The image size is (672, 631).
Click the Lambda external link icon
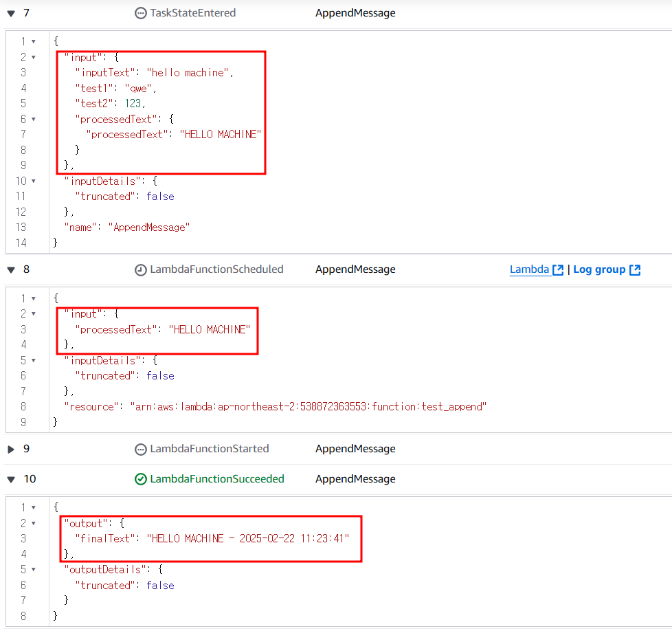[558, 269]
